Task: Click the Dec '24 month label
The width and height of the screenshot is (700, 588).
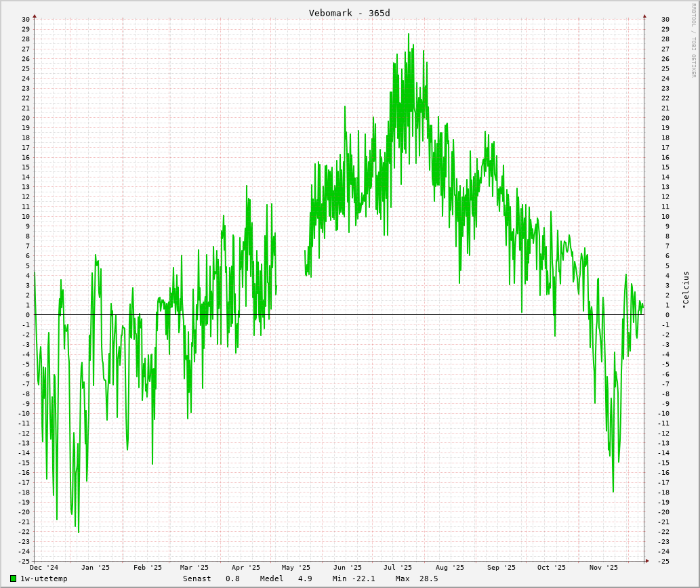Action: [44, 568]
